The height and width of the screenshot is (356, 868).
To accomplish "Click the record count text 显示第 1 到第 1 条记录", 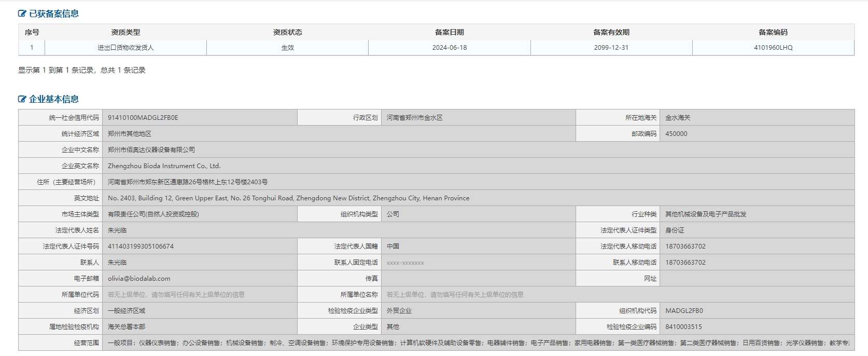I will click(56, 70).
